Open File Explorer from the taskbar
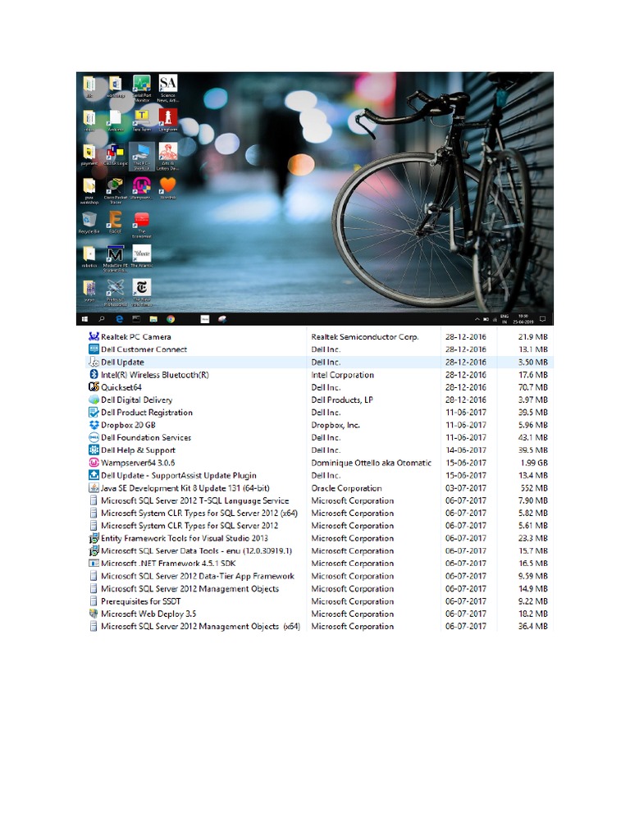630x840 pixels. [153, 318]
